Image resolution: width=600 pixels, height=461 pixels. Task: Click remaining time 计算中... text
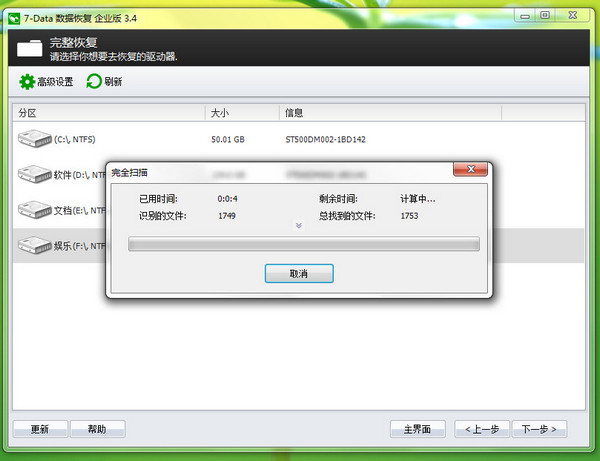point(417,199)
